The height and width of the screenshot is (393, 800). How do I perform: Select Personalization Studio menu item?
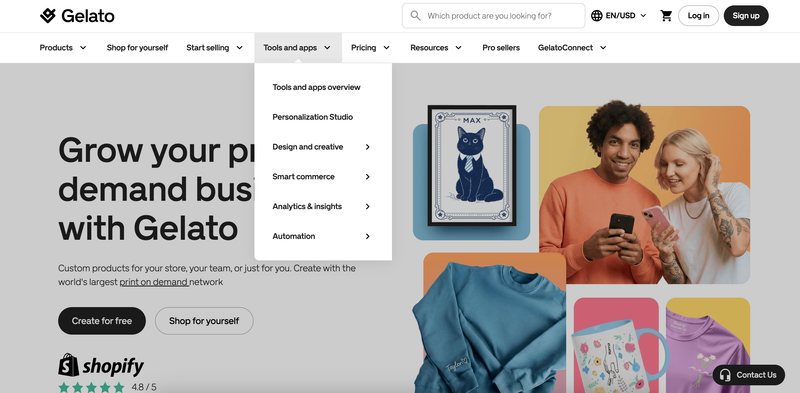pos(313,117)
